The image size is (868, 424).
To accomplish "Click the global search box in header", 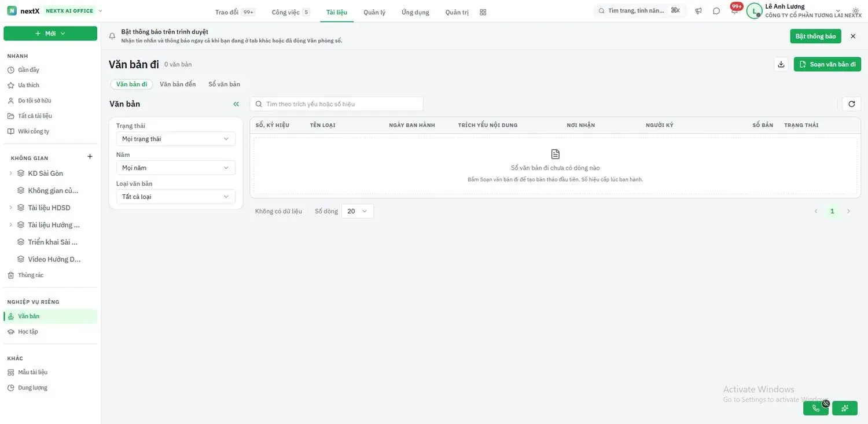I will pyautogui.click(x=640, y=11).
